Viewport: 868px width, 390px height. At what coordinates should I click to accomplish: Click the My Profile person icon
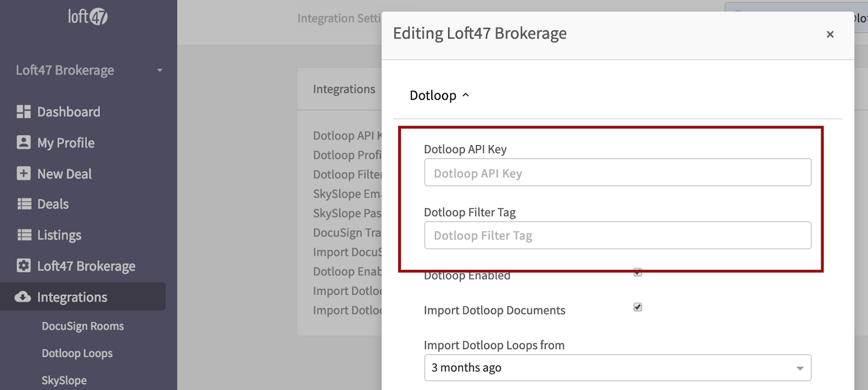point(23,142)
